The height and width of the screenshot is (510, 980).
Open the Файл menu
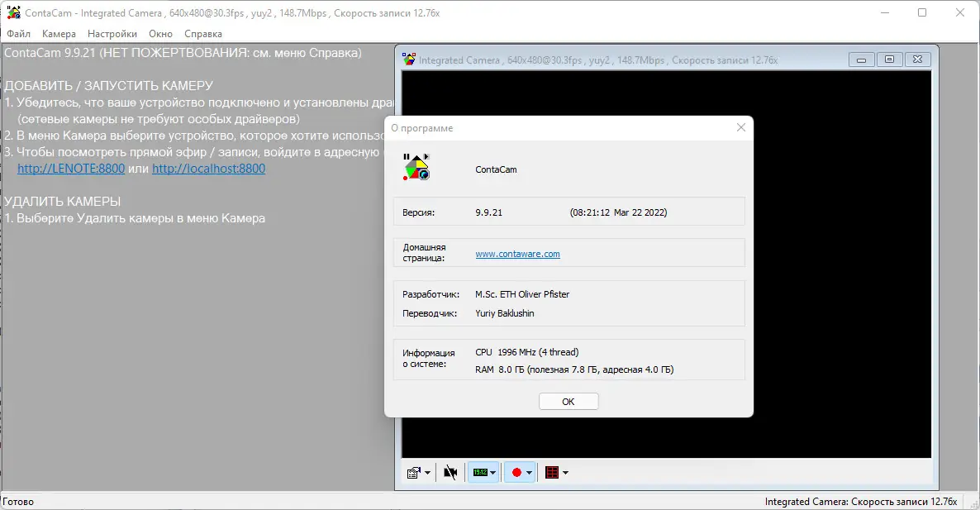19,34
